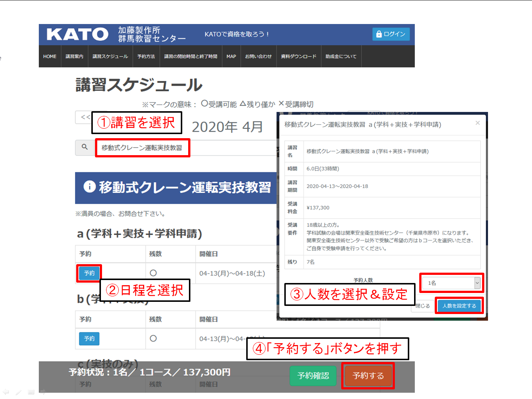The height and width of the screenshot is (399, 532).
Task: Click the magnifier search icon
Action: (85, 147)
